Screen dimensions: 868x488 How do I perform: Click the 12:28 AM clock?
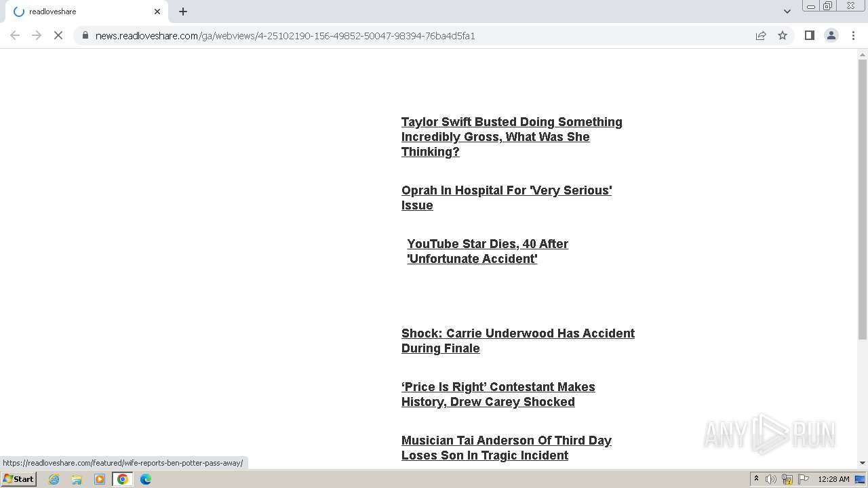pyautogui.click(x=833, y=479)
